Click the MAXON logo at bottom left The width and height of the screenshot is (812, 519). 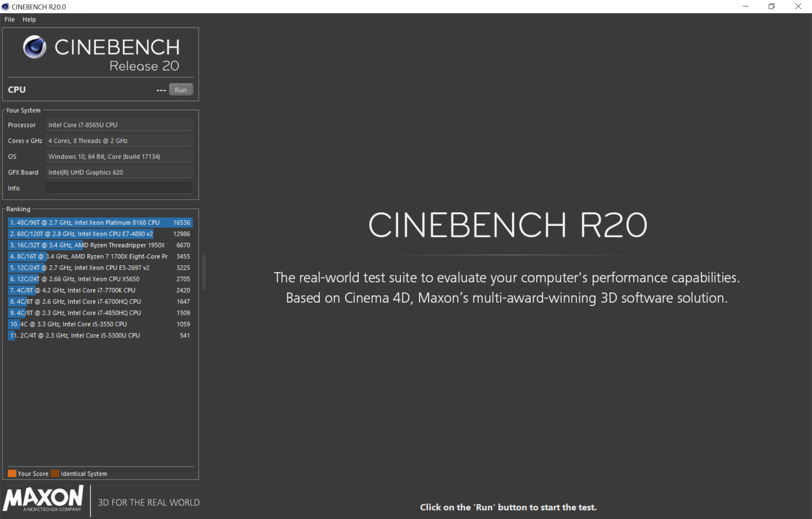coord(43,499)
